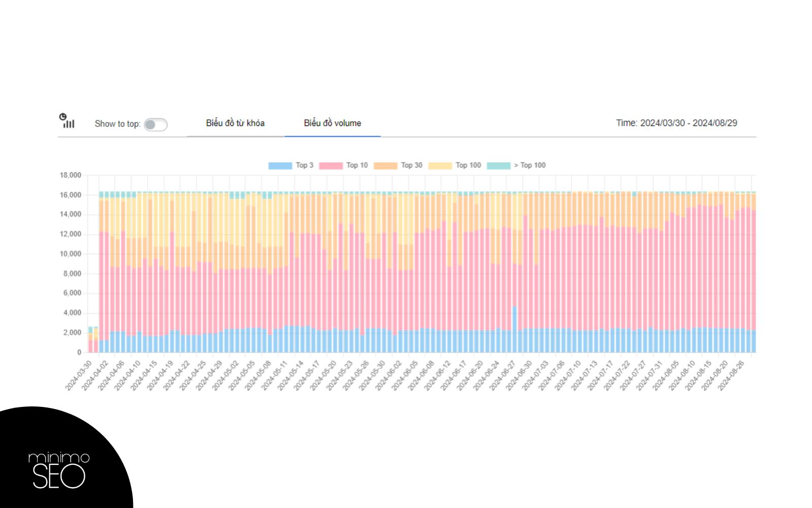
Task: Click the 2024-03-30 bar in chart
Action: [x=90, y=339]
